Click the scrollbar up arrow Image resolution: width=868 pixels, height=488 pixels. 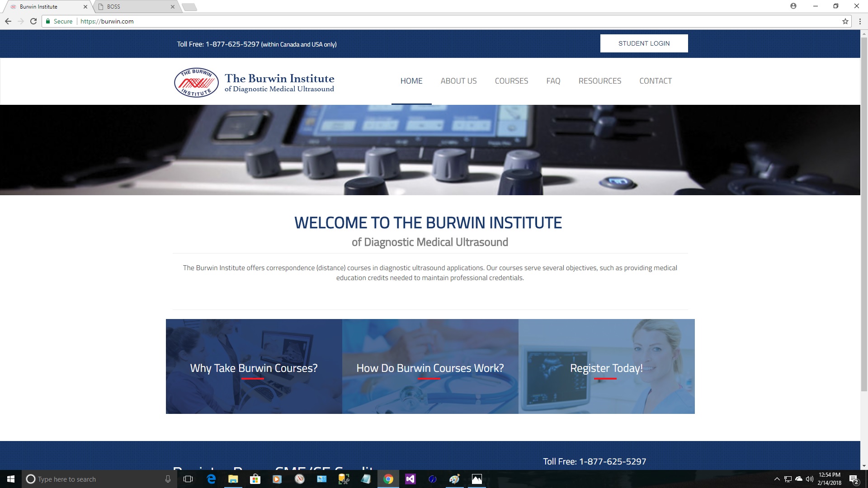(x=864, y=33)
